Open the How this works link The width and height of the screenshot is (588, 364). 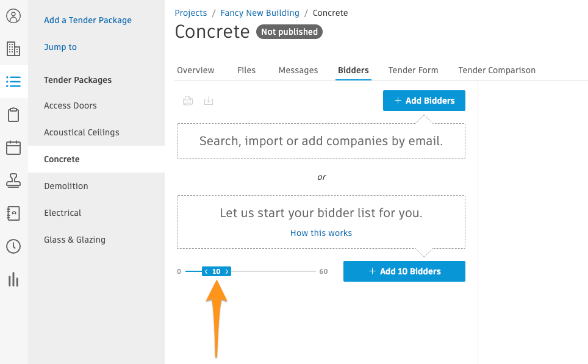[x=321, y=233]
